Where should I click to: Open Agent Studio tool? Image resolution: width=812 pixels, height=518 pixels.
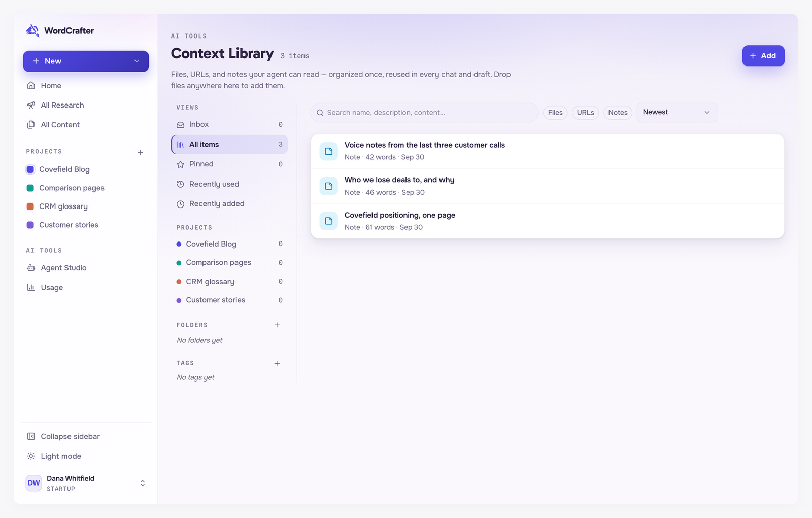86,268
